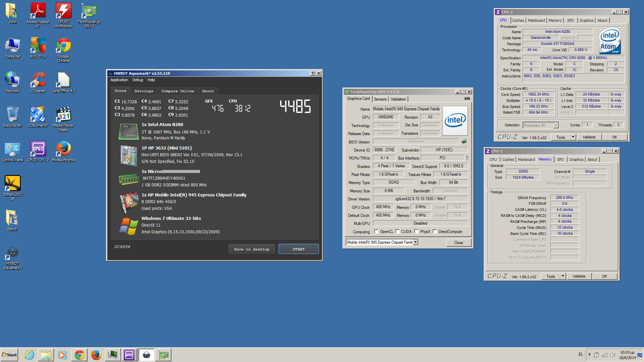Launch Google Chrome desktop shortcut

63,50
